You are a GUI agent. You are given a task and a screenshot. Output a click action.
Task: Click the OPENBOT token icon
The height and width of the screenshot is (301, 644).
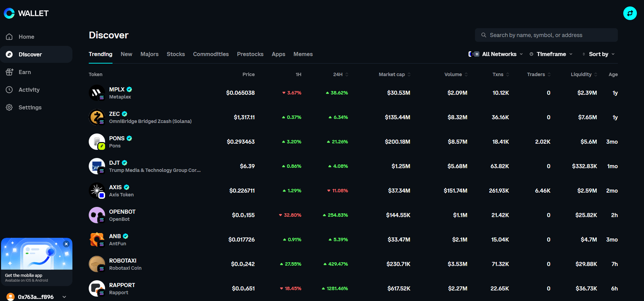pyautogui.click(x=97, y=215)
